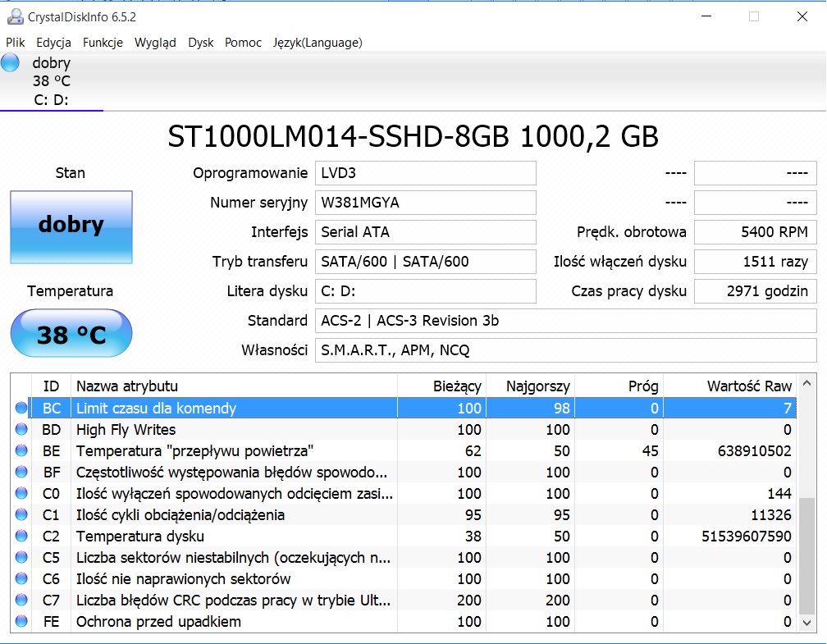Click the CrystalDiskInfo app icon in title bar
827x644 pixels.
[x=15, y=17]
